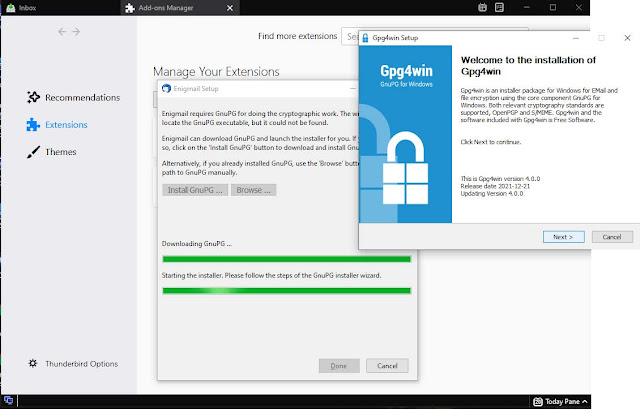Click the Downloading GnuPG progress bar

click(287, 259)
